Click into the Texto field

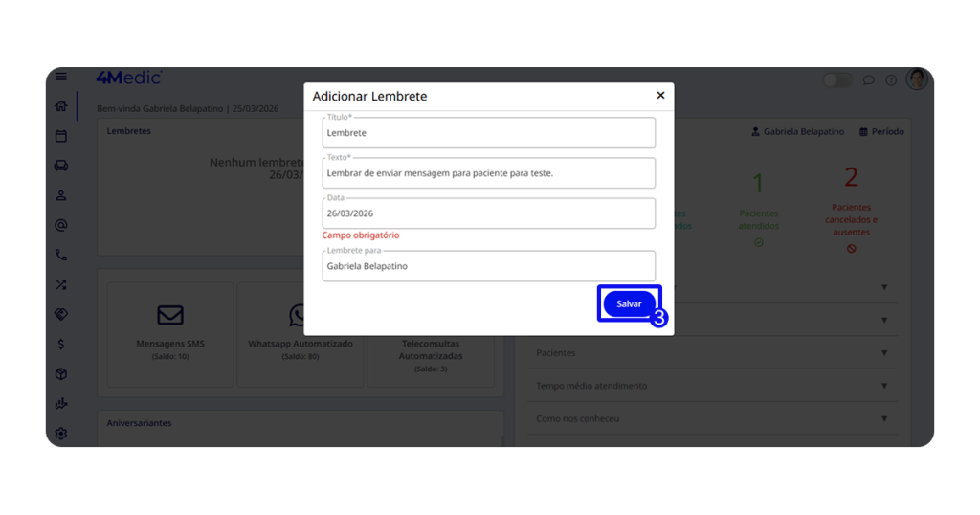click(x=489, y=173)
